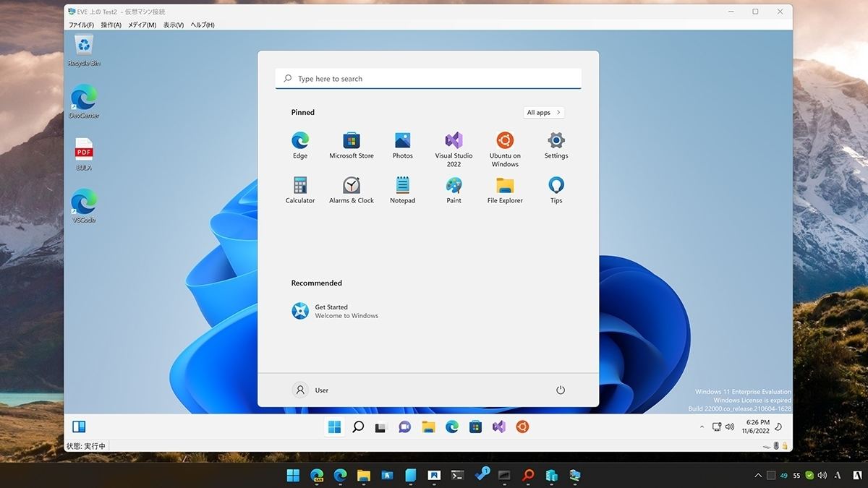Open the Recycle Bin desktop icon
This screenshot has width=868, height=488.
point(84,51)
